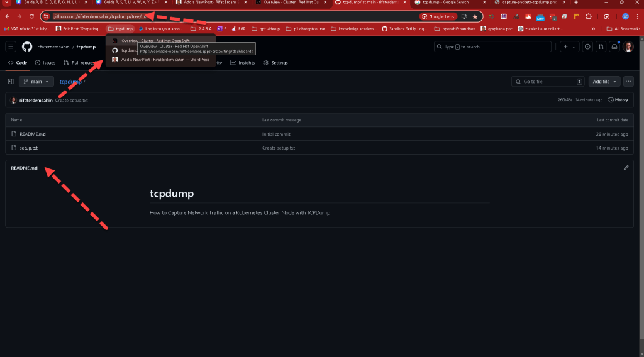Open the tcpdump bookmarks folder
This screenshot has width=644, height=357.
tap(120, 29)
